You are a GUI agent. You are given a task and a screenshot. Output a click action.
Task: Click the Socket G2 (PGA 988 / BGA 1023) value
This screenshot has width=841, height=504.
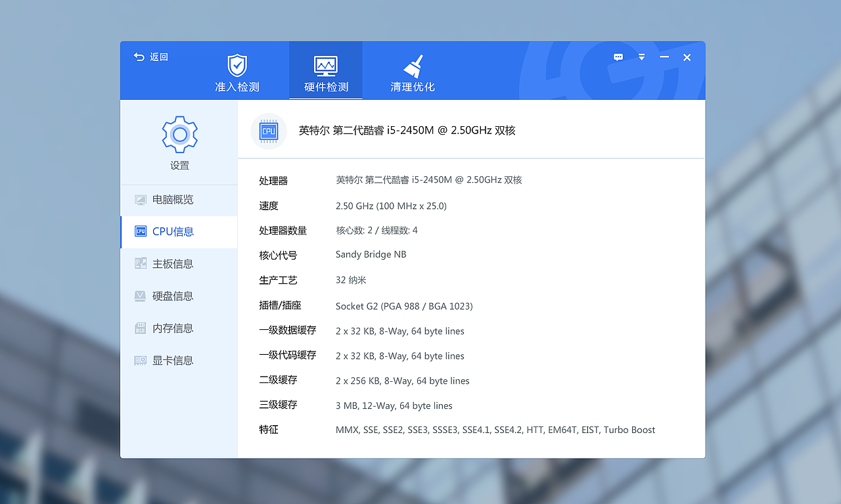[404, 306]
